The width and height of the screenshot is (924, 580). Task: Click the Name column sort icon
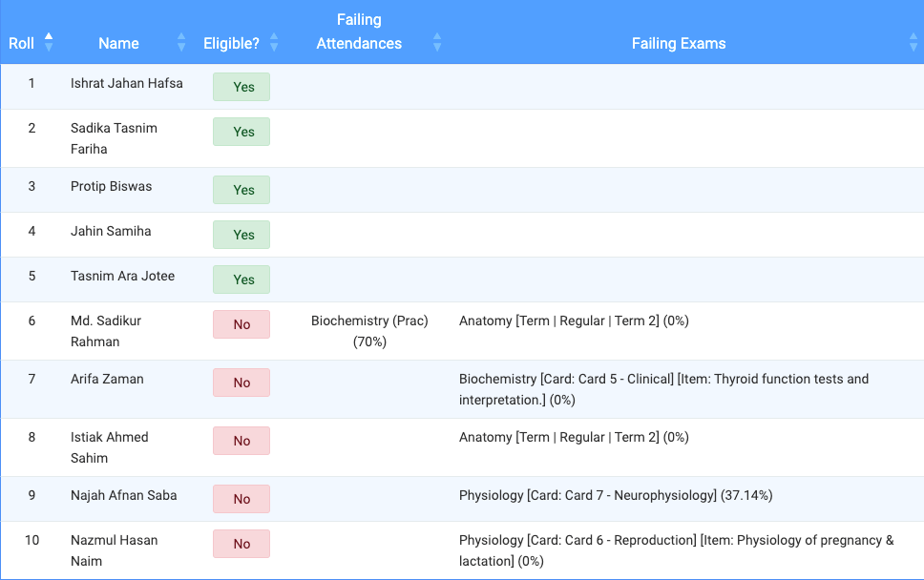[181, 42]
